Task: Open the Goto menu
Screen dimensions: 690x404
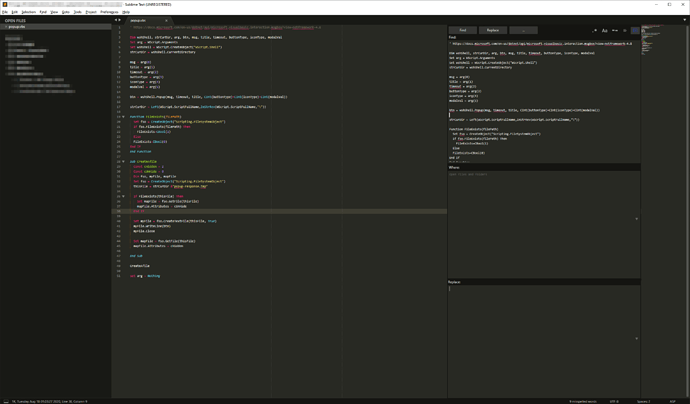Action: click(66, 12)
